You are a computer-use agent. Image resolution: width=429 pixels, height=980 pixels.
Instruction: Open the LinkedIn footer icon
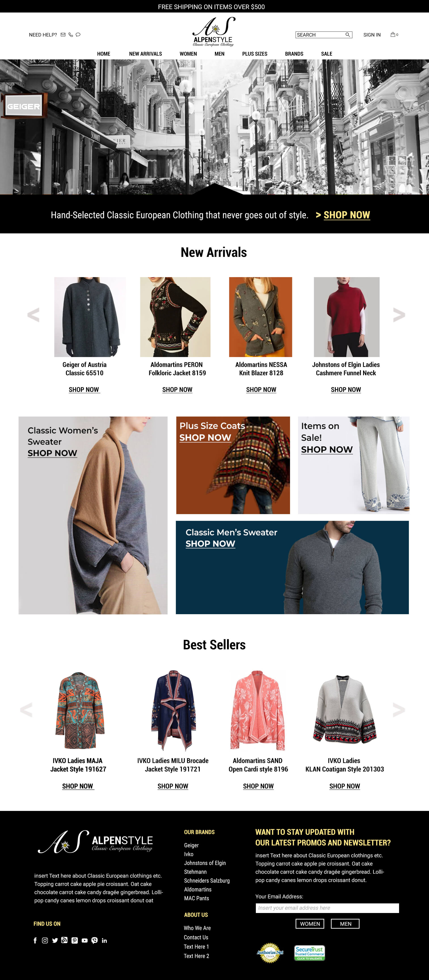click(104, 940)
